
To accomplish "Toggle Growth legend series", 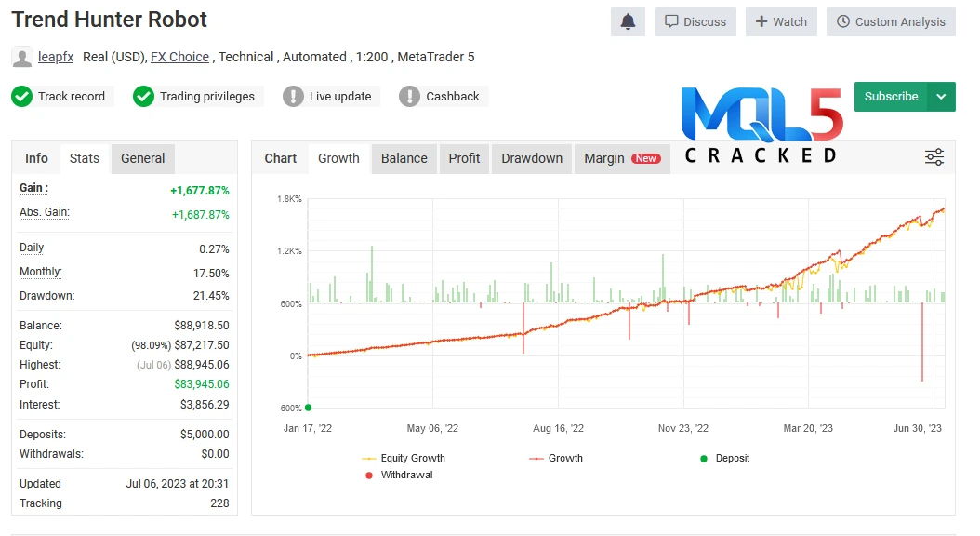I will click(x=556, y=458).
